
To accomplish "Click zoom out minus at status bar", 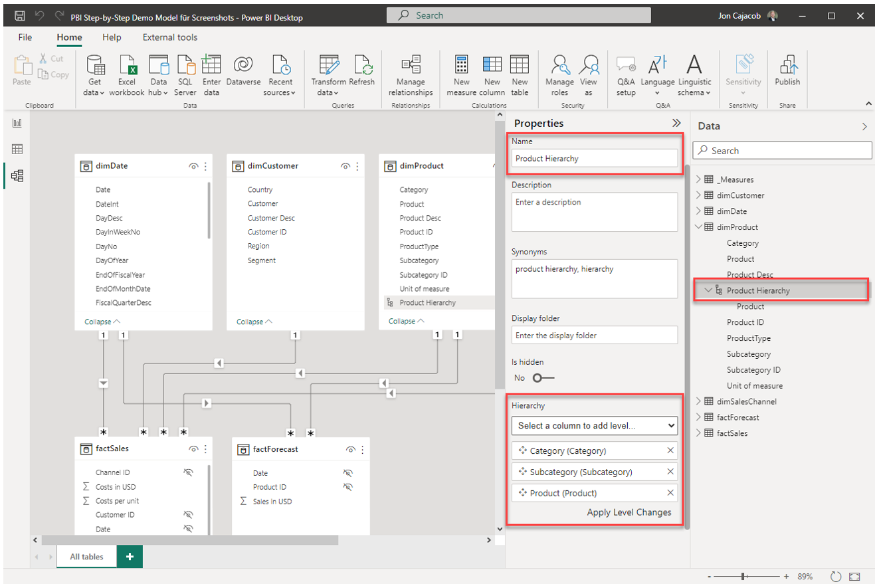I will 710,577.
